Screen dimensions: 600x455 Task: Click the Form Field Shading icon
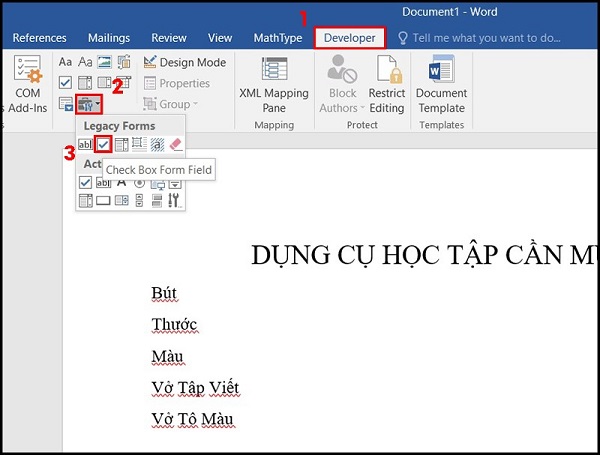click(x=158, y=144)
